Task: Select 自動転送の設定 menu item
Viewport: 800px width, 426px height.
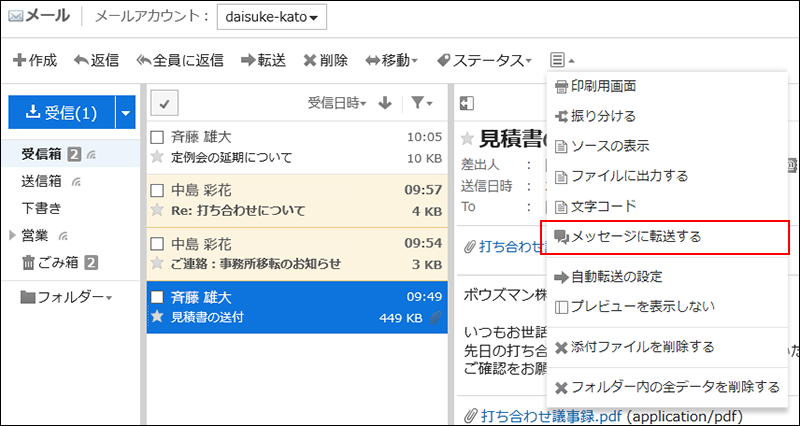Action: tap(667, 277)
